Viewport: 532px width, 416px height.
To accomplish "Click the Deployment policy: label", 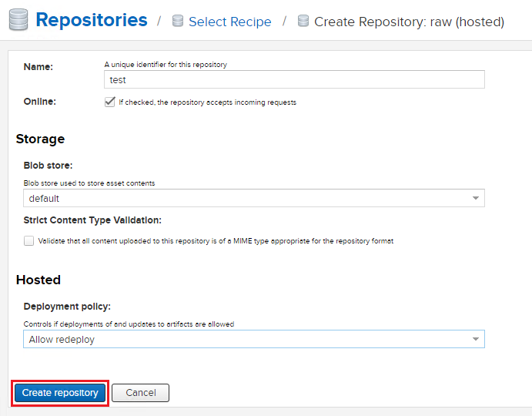I will [x=67, y=307].
